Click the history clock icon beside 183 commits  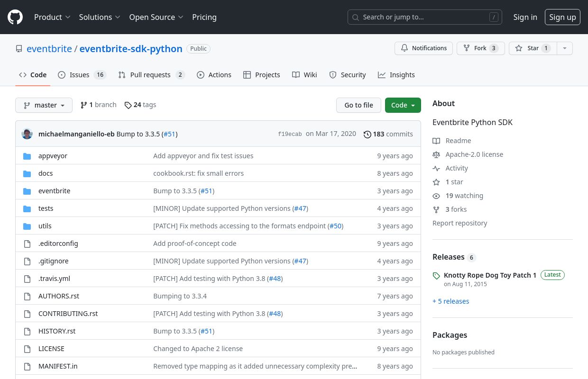pyautogui.click(x=367, y=134)
